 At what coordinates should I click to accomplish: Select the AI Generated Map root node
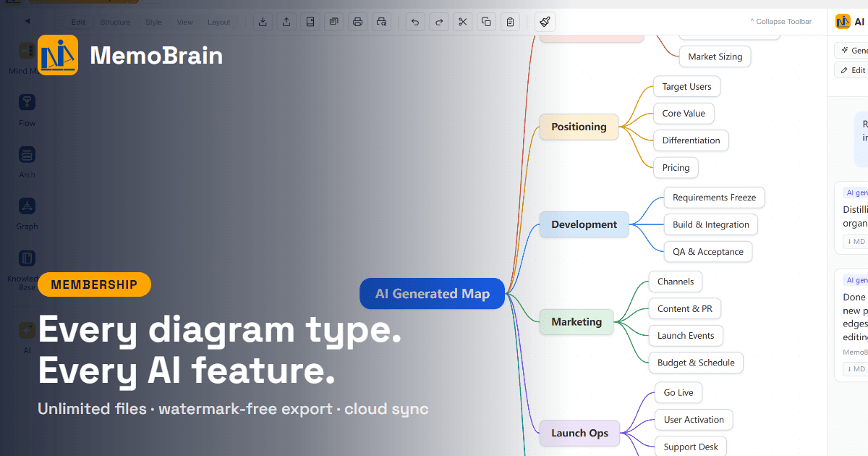tap(432, 294)
